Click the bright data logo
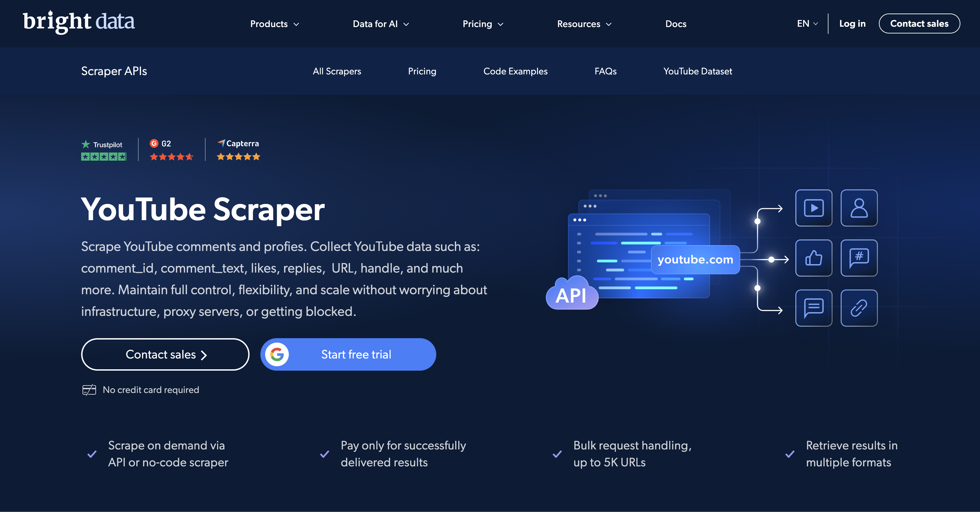980x512 pixels. 78,22
